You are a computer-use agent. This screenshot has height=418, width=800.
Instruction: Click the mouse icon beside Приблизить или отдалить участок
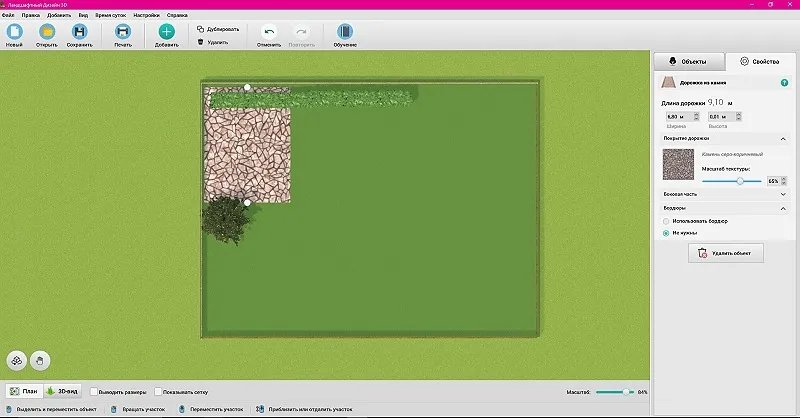(x=260, y=409)
